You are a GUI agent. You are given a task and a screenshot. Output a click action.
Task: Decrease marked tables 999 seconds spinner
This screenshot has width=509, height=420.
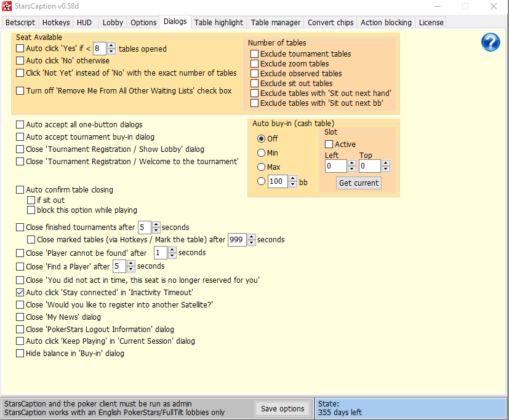pyautogui.click(x=251, y=243)
